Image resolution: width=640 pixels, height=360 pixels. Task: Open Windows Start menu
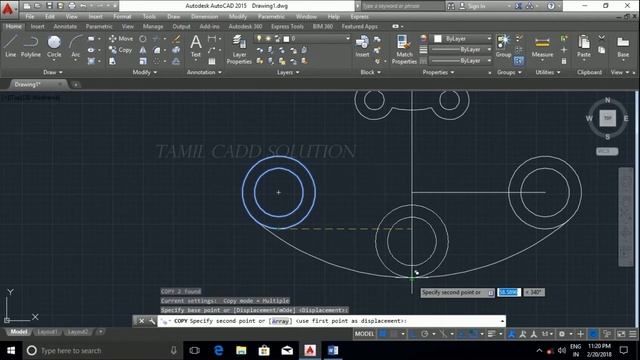pyautogui.click(x=11, y=350)
